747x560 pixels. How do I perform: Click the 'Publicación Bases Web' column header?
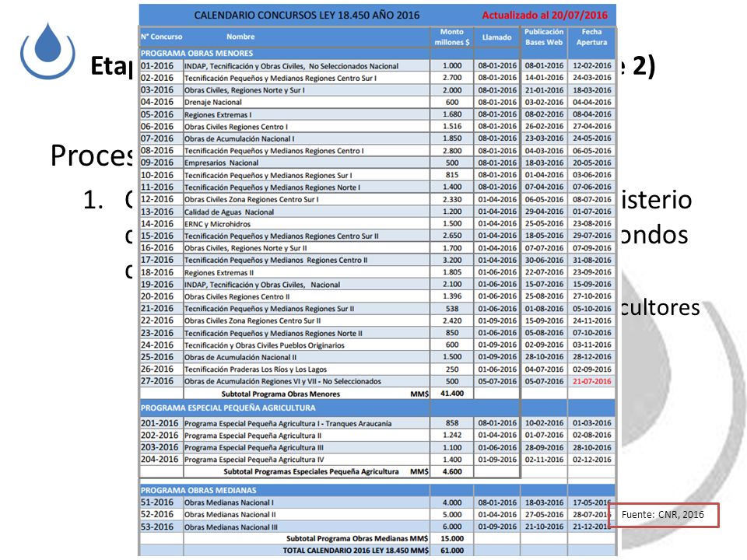[x=544, y=37]
